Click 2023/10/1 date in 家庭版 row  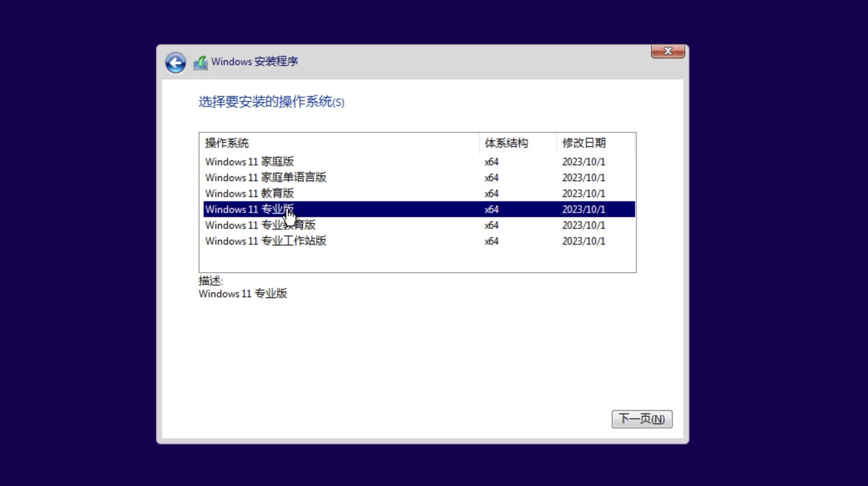pyautogui.click(x=583, y=162)
